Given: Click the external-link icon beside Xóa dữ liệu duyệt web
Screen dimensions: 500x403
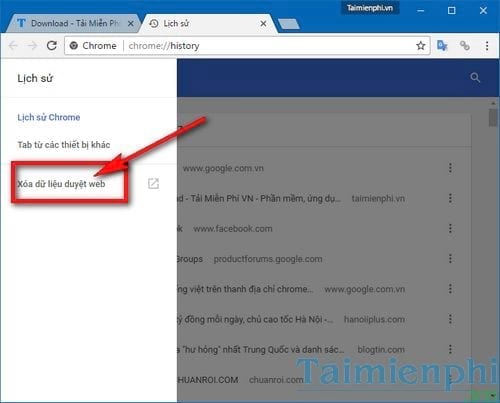Looking at the screenshot, I should click(x=153, y=183).
